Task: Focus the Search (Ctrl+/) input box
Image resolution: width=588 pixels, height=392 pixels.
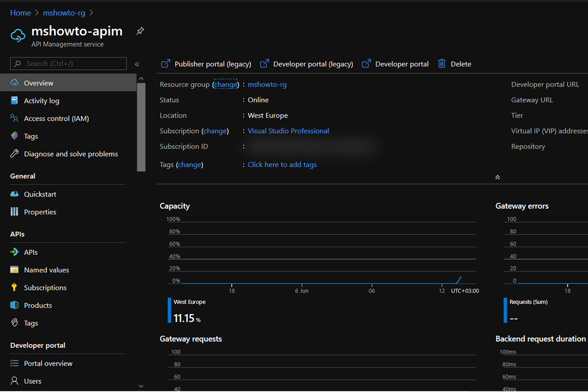Action: tap(68, 64)
